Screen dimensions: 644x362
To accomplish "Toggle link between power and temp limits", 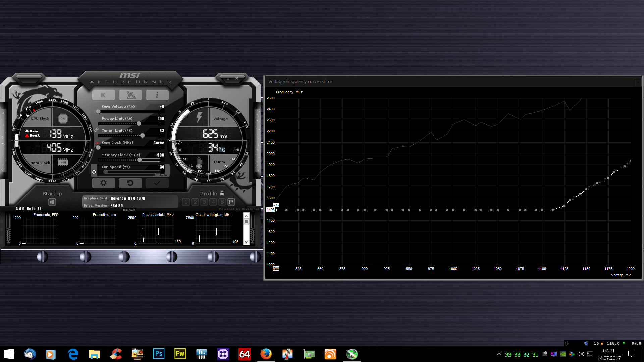I will pos(96,130).
